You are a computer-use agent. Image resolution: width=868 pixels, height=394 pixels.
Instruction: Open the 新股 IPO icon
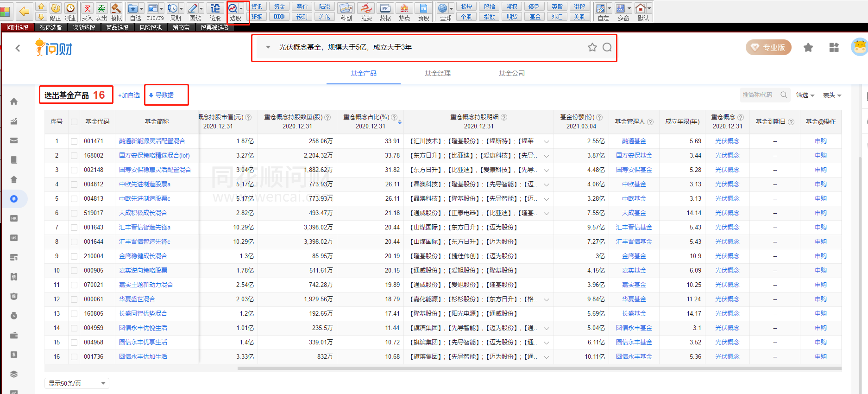(423, 12)
